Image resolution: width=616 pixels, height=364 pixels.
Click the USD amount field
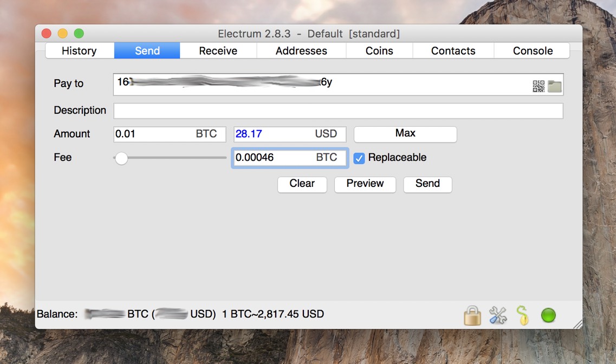click(x=290, y=134)
